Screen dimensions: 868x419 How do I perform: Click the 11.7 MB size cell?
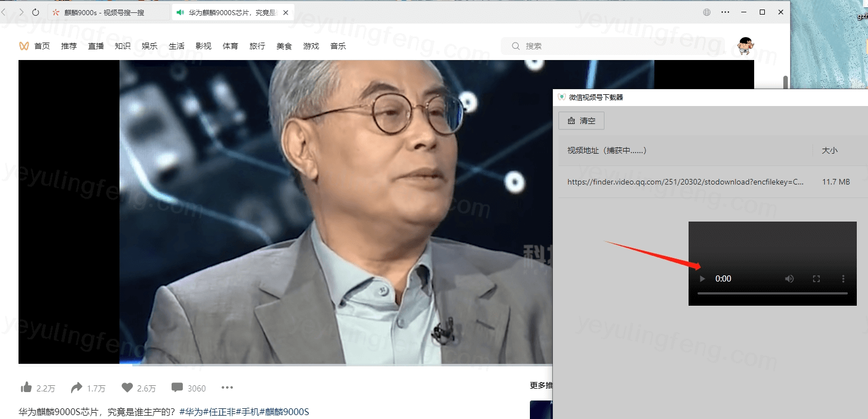(x=836, y=182)
